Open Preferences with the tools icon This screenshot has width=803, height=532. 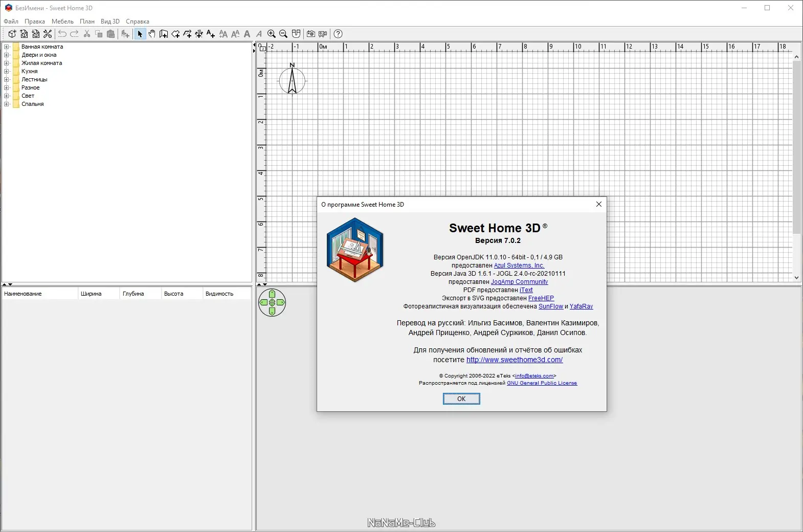click(x=48, y=34)
